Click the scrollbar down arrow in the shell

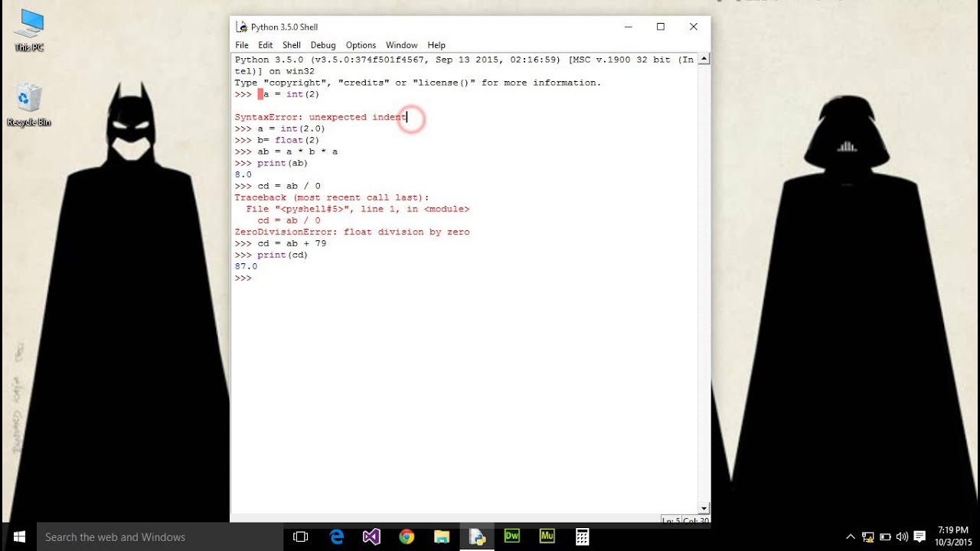click(704, 508)
